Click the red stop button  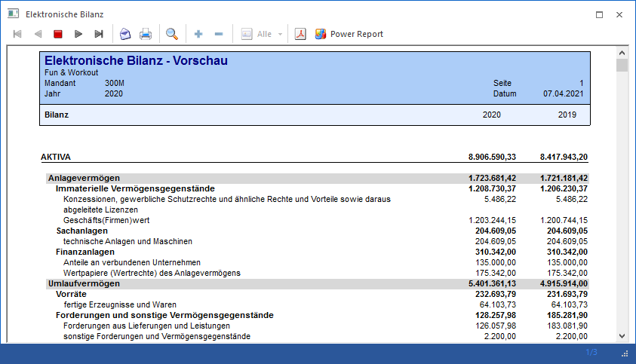pyautogui.click(x=58, y=34)
